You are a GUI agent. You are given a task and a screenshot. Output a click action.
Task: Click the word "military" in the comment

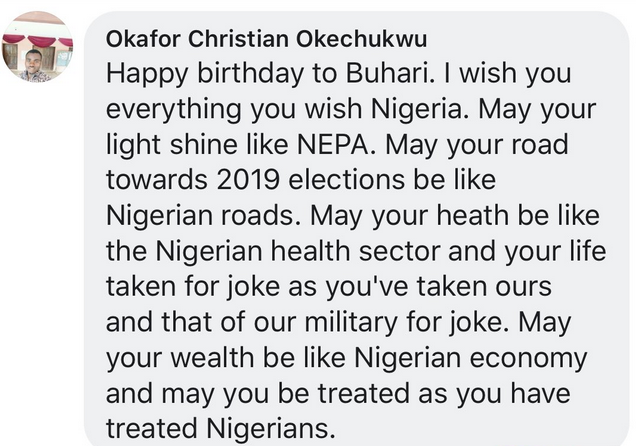(350, 322)
